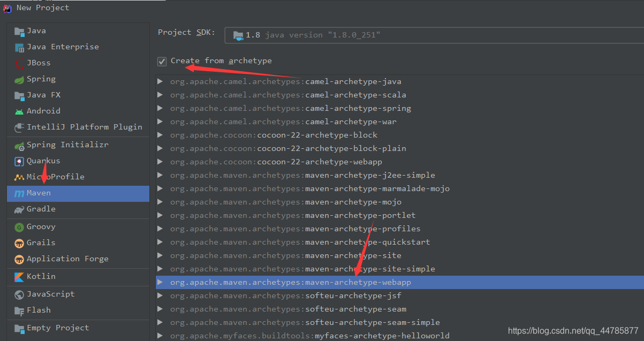Expand myfaces-archetype-helloworld arrow
The width and height of the screenshot is (644, 341).
[x=160, y=336]
